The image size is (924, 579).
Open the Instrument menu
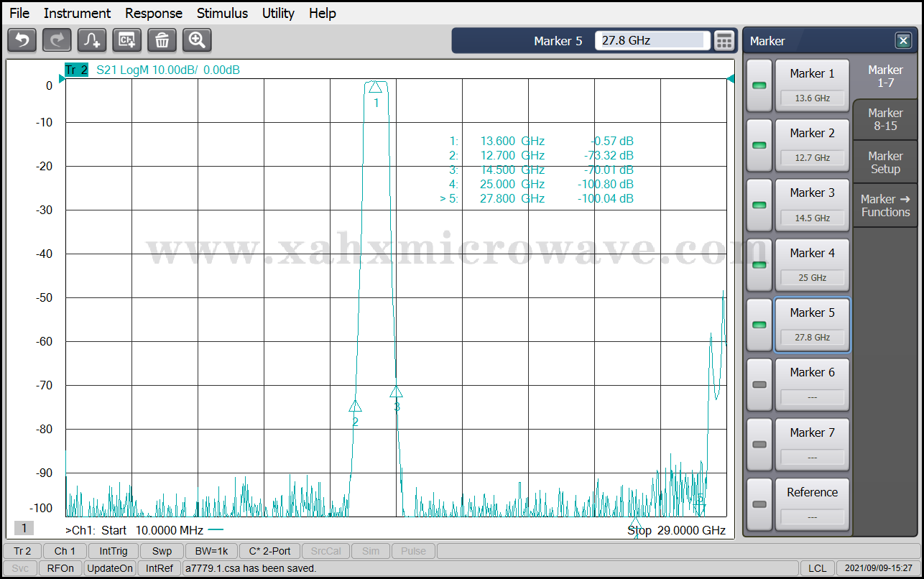coord(77,13)
